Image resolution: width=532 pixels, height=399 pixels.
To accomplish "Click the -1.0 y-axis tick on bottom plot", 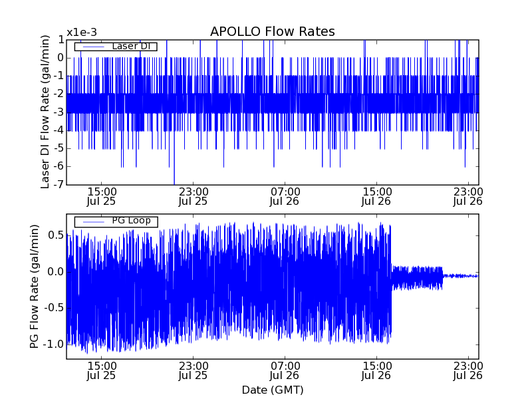I will [53, 344].
